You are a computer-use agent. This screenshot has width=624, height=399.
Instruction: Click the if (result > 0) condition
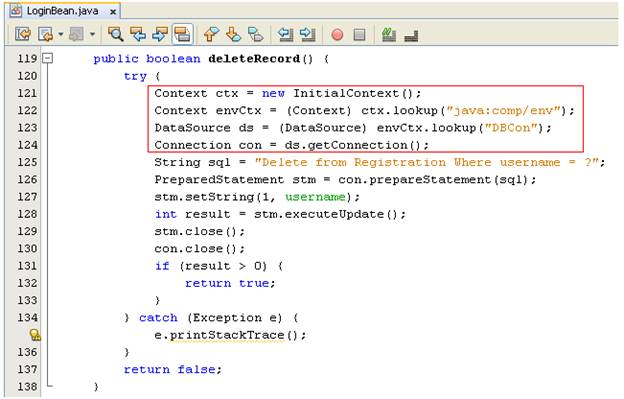click(211, 266)
